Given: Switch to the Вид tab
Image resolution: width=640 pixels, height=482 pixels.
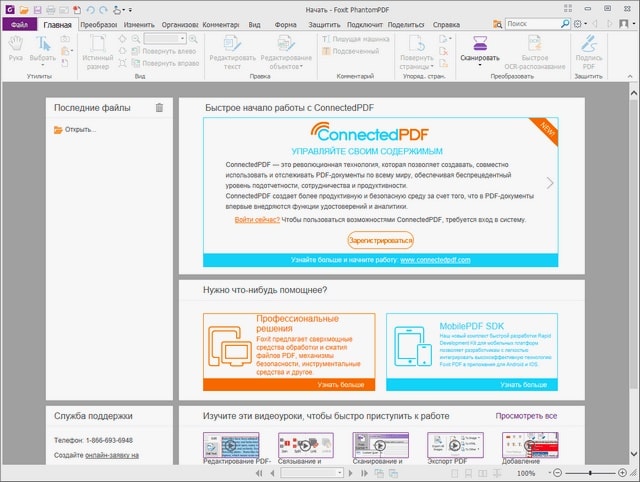Looking at the screenshot, I should (x=254, y=25).
